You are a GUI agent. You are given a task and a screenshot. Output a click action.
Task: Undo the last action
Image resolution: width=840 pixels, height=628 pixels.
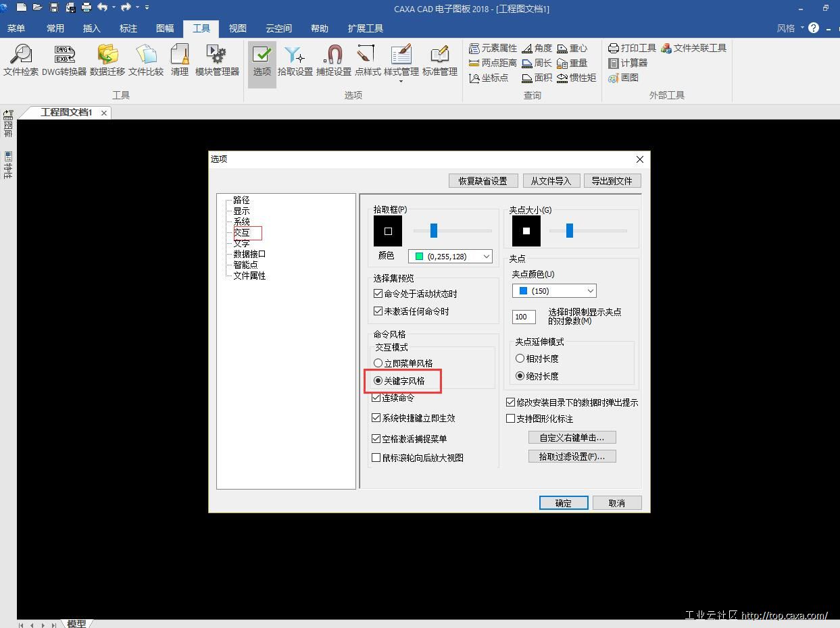(103, 7)
